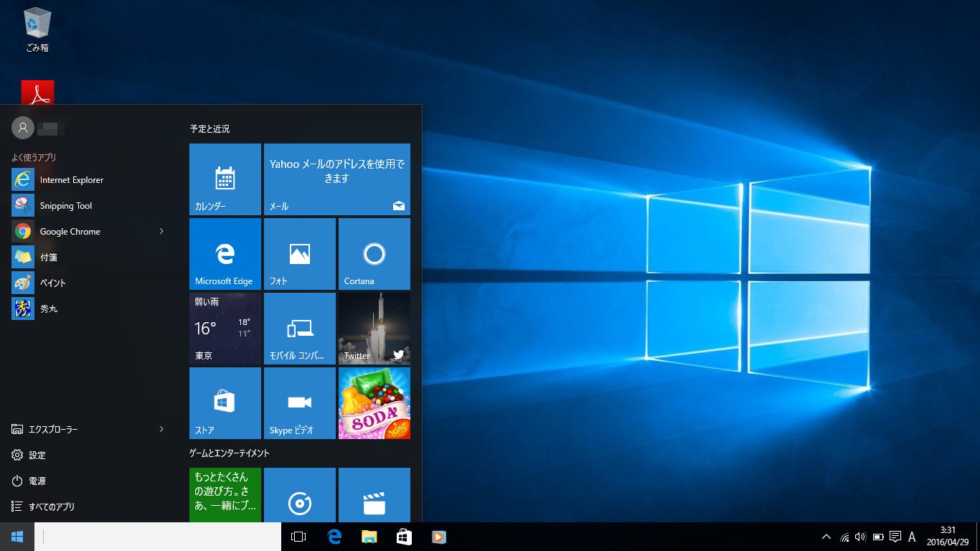Open the Twitter tile
This screenshot has height=551, width=980.
374,329
